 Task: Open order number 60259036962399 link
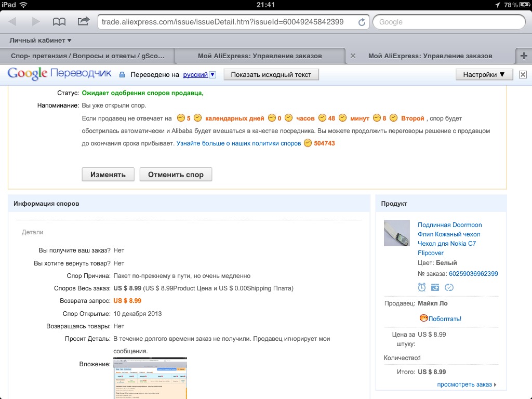[473, 274]
